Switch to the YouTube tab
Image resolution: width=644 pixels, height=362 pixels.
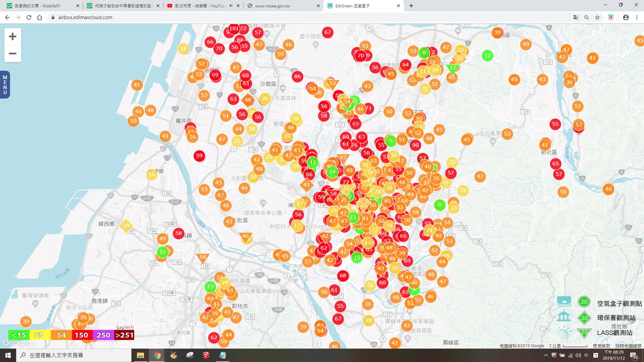coord(200,6)
